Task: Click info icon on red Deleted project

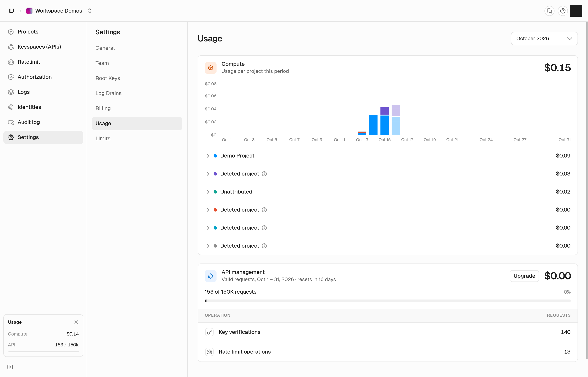Action: coord(264,210)
